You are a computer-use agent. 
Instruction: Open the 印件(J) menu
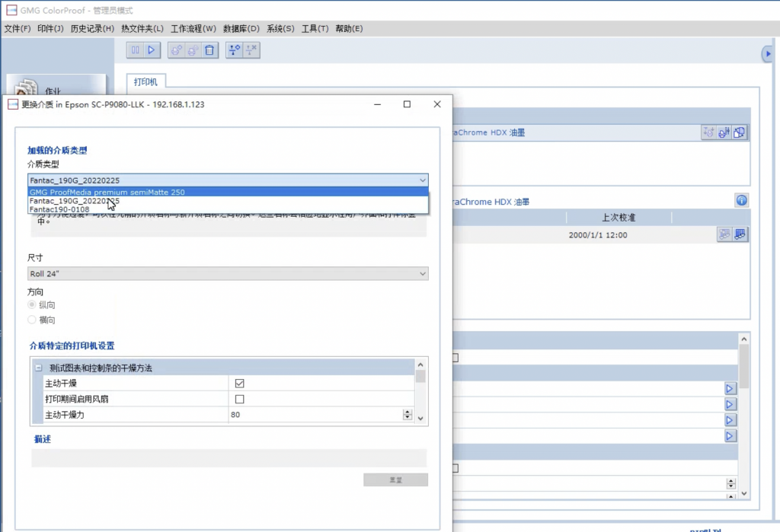coord(50,28)
